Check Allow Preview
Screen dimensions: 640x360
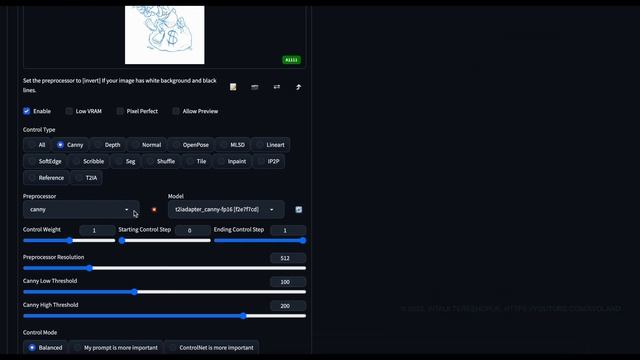coord(176,111)
